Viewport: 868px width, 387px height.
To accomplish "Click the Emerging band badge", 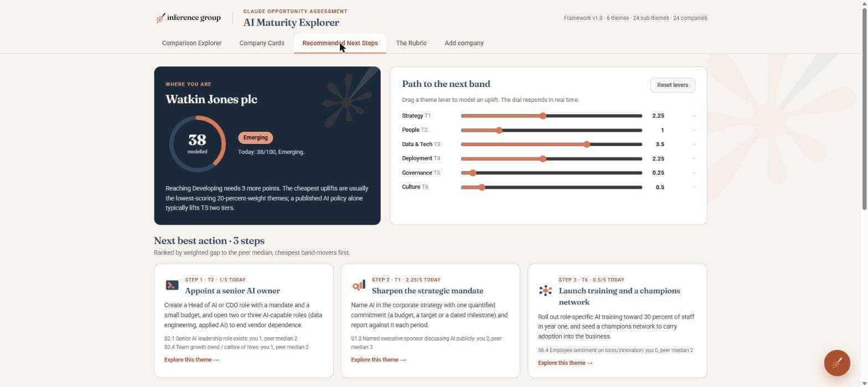I will click(255, 137).
